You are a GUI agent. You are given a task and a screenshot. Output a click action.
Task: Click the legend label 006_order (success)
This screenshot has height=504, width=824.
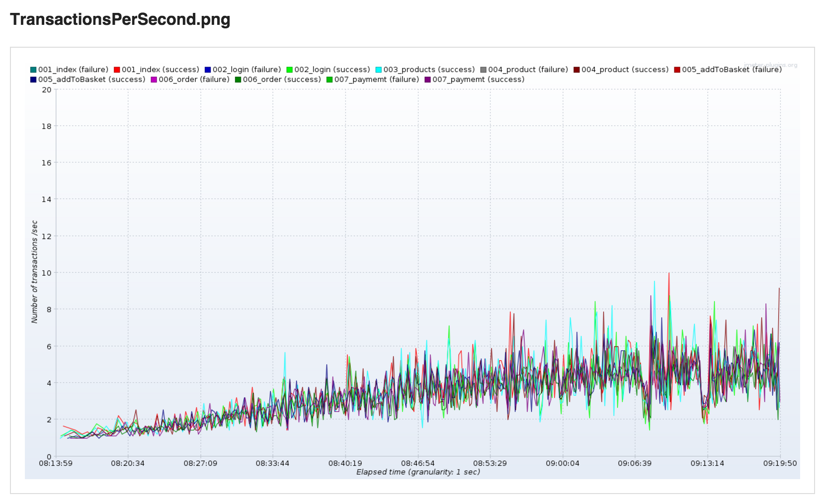pyautogui.click(x=282, y=80)
